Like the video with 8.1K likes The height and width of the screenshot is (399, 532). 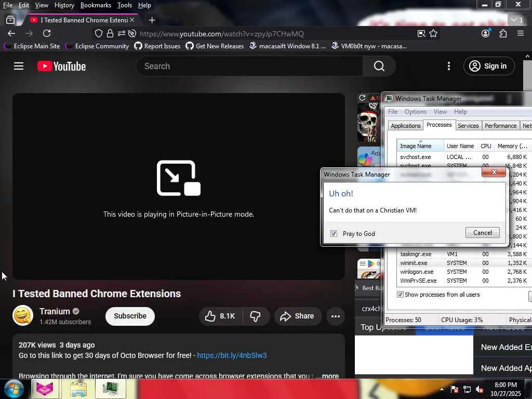click(220, 316)
